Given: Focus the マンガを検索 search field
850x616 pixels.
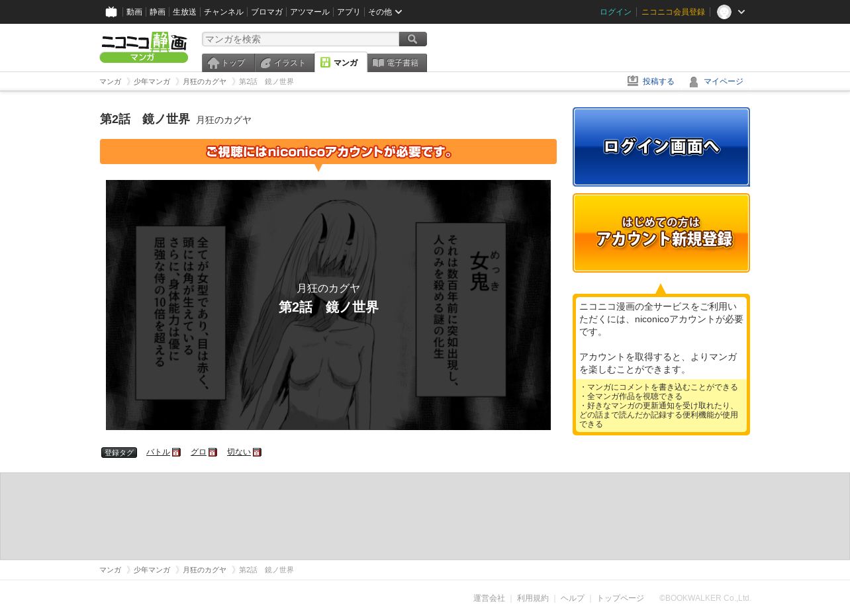Looking at the screenshot, I should tap(301, 39).
